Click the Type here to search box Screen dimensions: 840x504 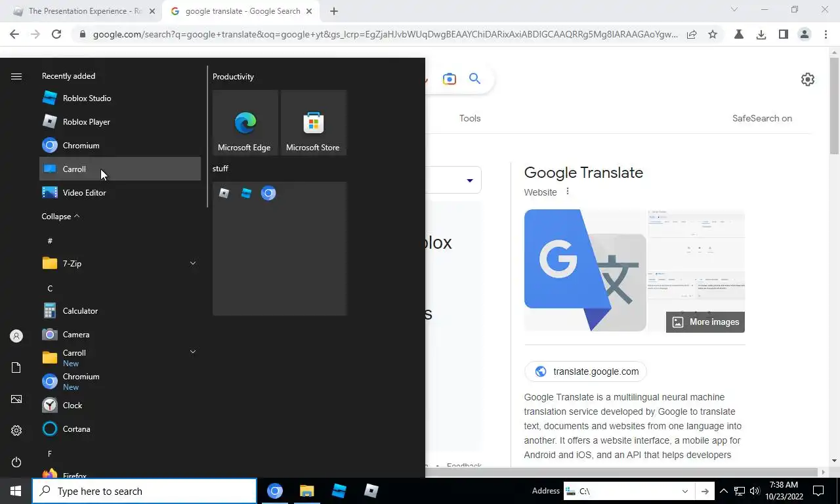[144, 491]
